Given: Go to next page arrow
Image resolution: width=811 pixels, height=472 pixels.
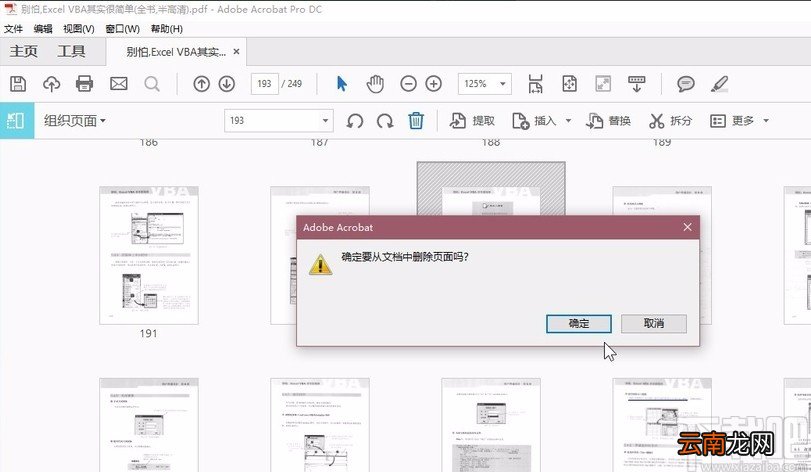Looking at the screenshot, I should 227,84.
